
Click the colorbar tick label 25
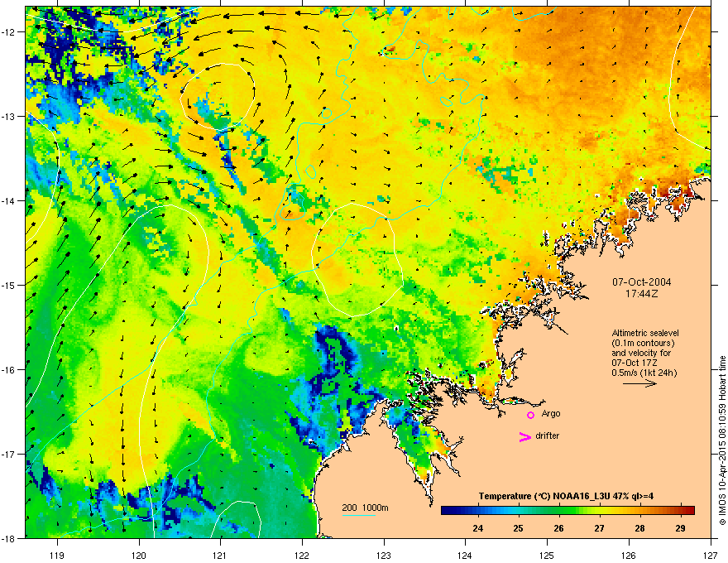(x=518, y=528)
